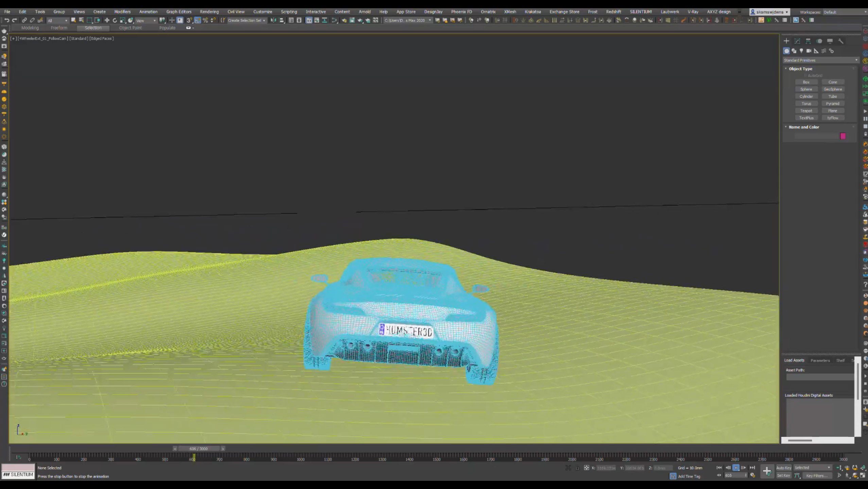This screenshot has width=868, height=489.
Task: Click the Teapot primitive button
Action: 806,111
